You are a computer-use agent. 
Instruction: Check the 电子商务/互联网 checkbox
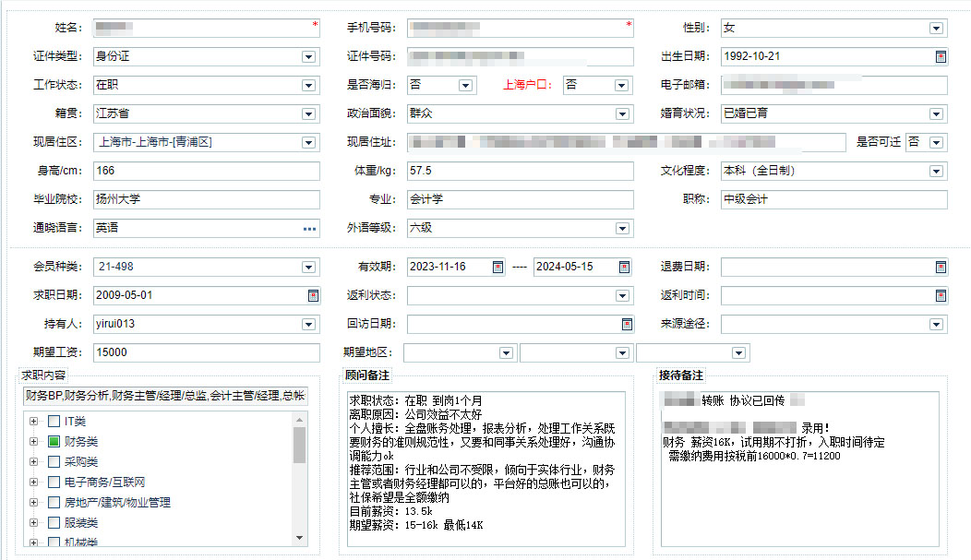tap(54, 482)
